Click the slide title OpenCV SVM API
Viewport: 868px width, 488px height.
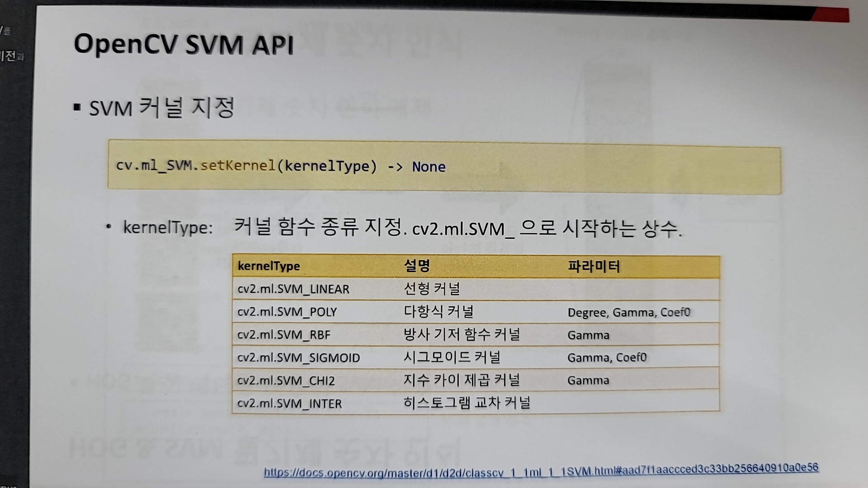184,44
